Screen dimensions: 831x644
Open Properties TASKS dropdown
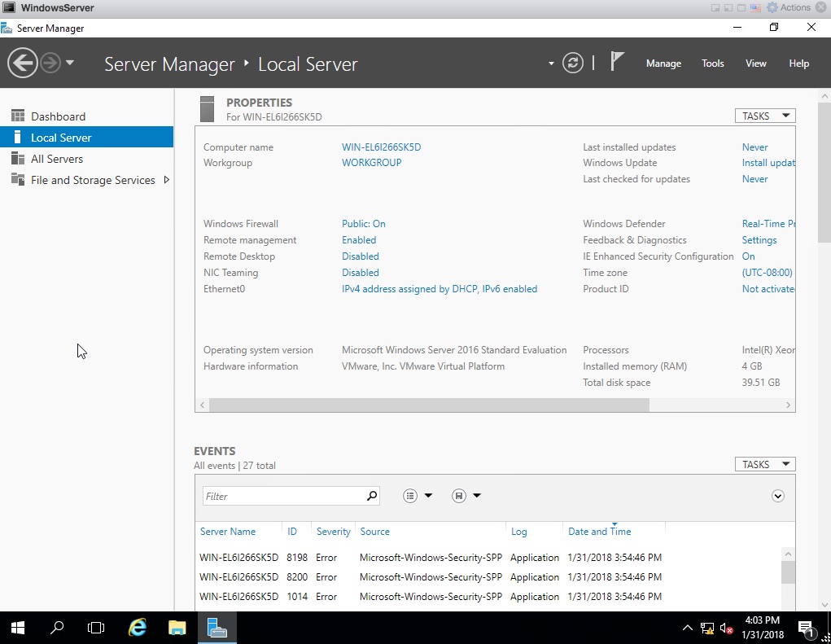point(765,116)
